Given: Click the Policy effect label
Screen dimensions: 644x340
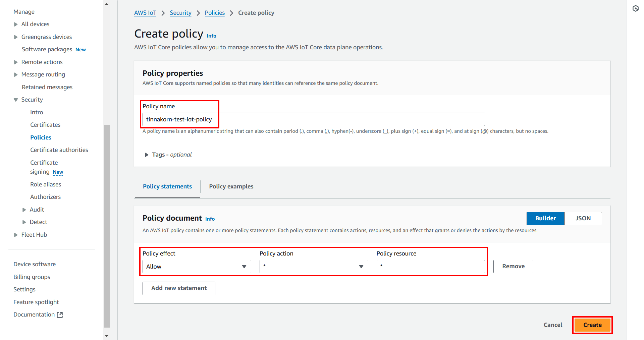Looking at the screenshot, I should (159, 253).
